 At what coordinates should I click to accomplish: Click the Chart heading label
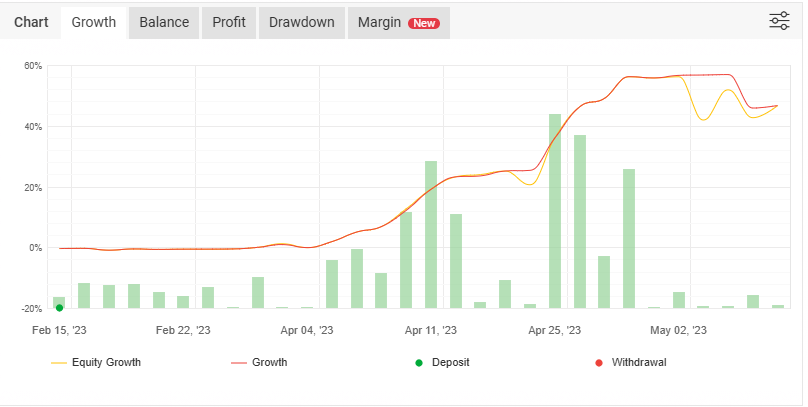(31, 22)
